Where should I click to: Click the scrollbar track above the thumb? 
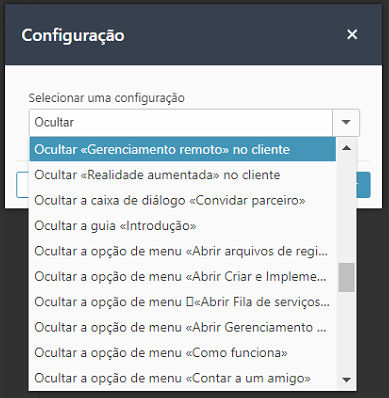click(x=346, y=209)
